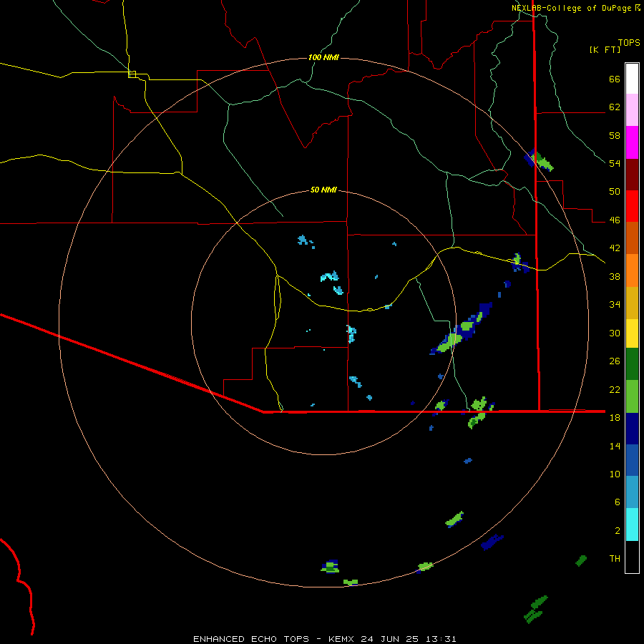Click the '50 NMI' range ring label
The image size is (644, 644).
pos(323,190)
